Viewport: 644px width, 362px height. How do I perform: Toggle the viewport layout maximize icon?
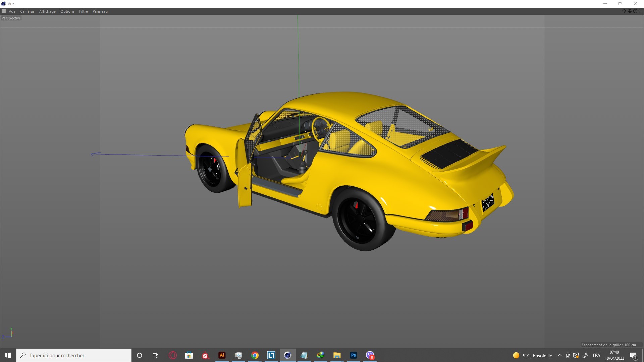(641, 11)
